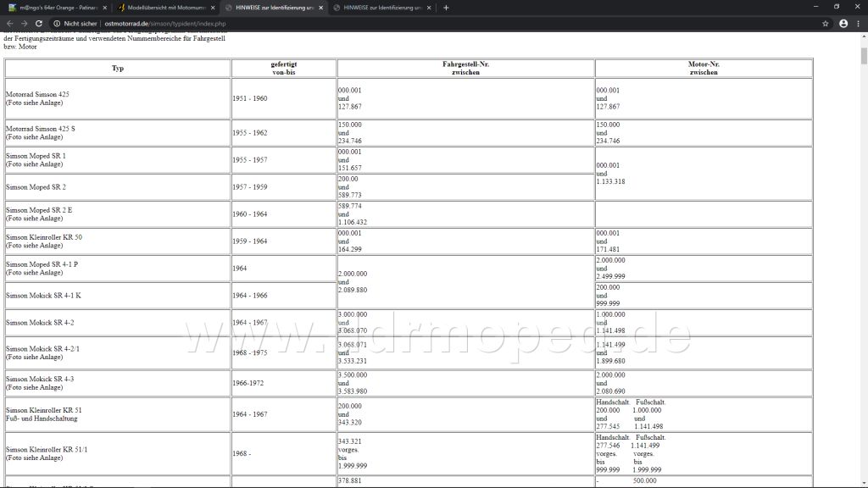Click engine numbers '2.000.000 und 2.499.999' cell

(704, 269)
